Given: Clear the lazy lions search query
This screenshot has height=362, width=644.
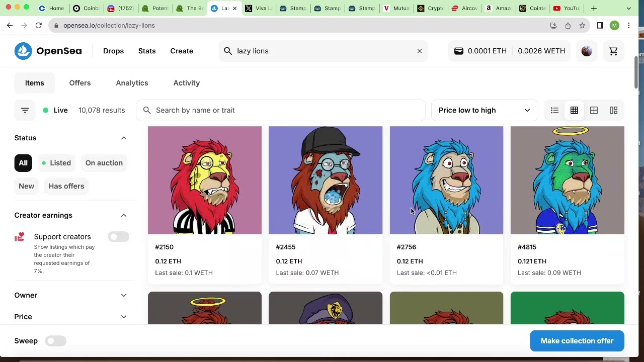Looking at the screenshot, I should 420,51.
